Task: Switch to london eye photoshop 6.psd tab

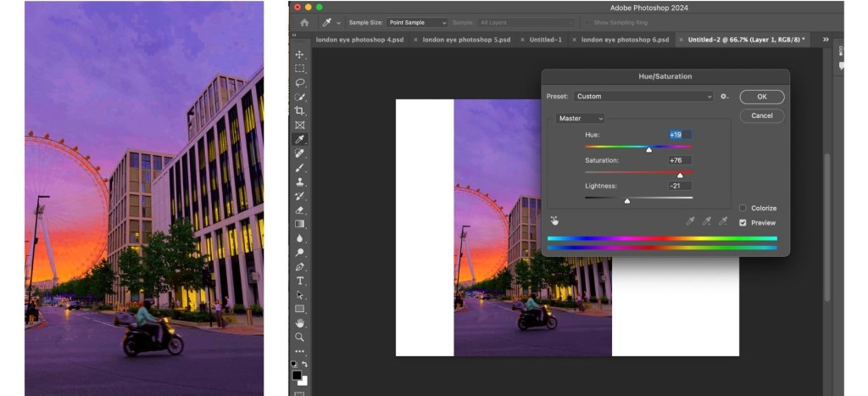Action: click(625, 40)
